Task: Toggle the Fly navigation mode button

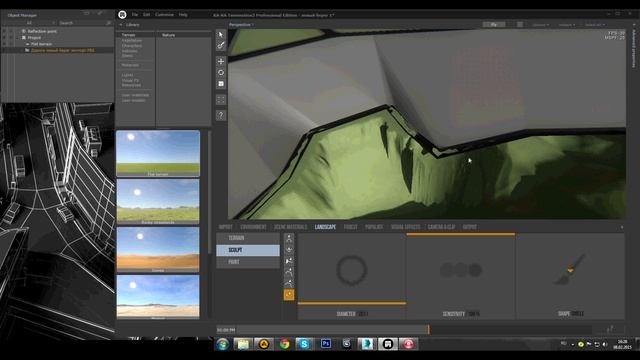Action: tap(493, 24)
